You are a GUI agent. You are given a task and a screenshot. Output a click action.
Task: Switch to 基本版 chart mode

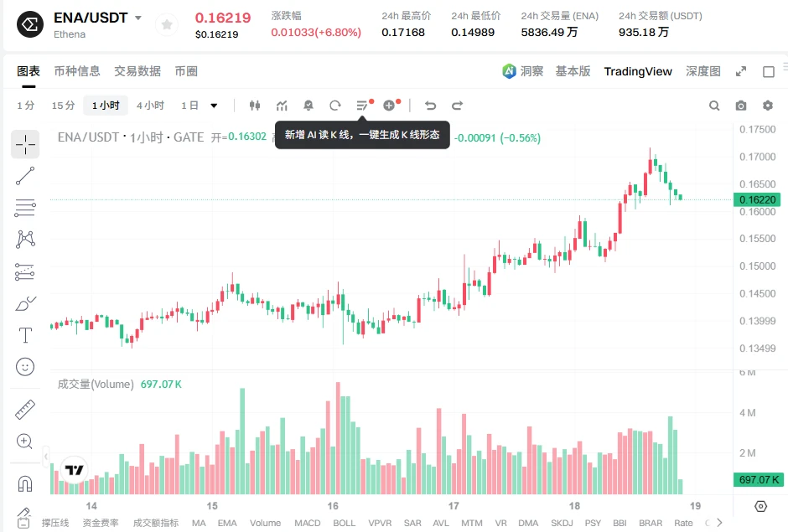click(573, 71)
